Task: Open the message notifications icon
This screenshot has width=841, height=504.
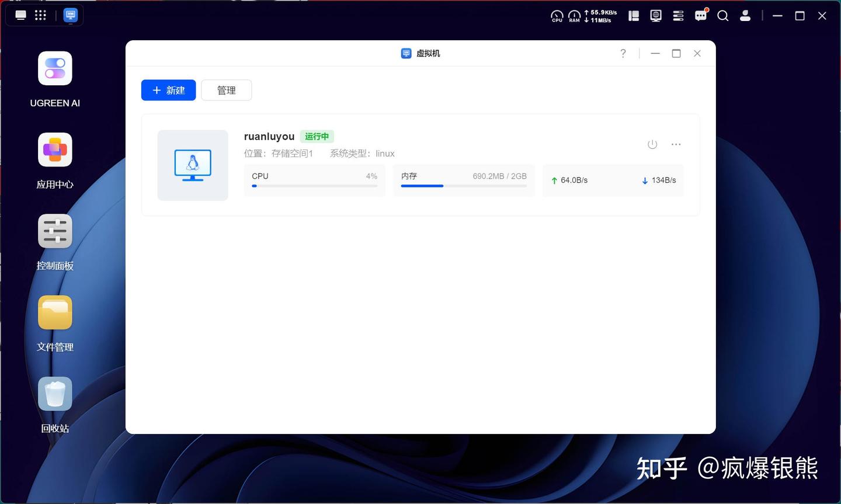Action: coord(701,15)
